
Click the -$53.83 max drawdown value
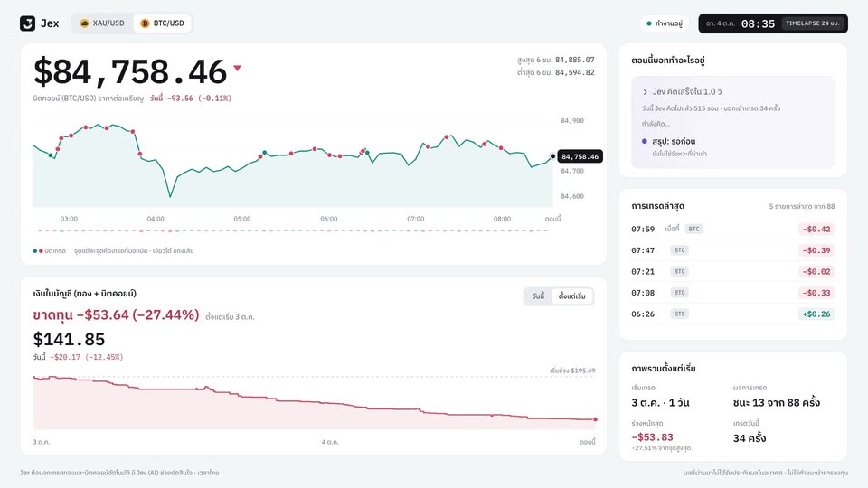[x=652, y=437]
